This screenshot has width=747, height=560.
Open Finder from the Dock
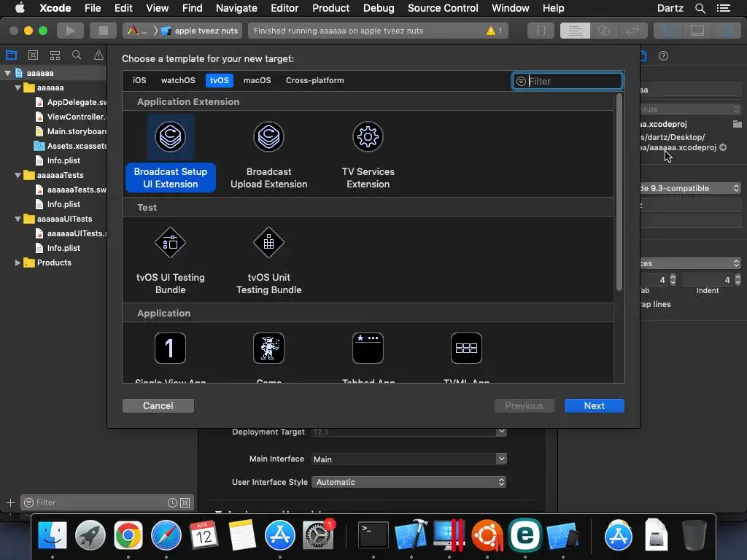(x=53, y=535)
